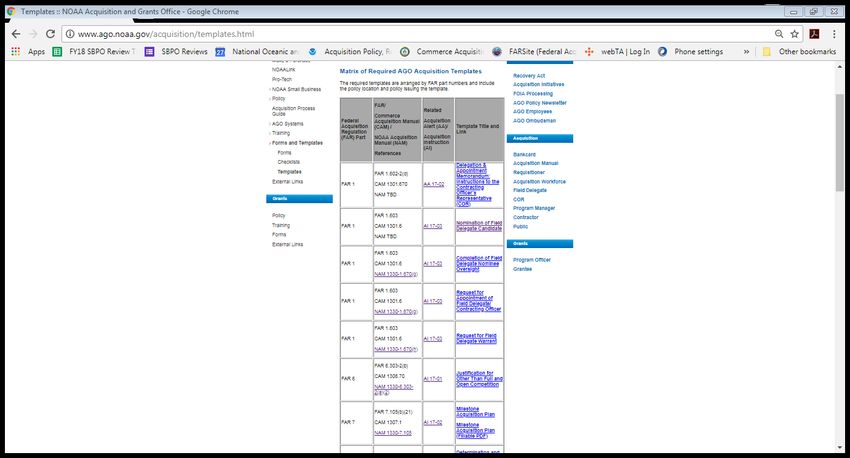Open Pro-Tech in left sidebar
Viewport: 850px width, 458px height.
pyautogui.click(x=281, y=79)
